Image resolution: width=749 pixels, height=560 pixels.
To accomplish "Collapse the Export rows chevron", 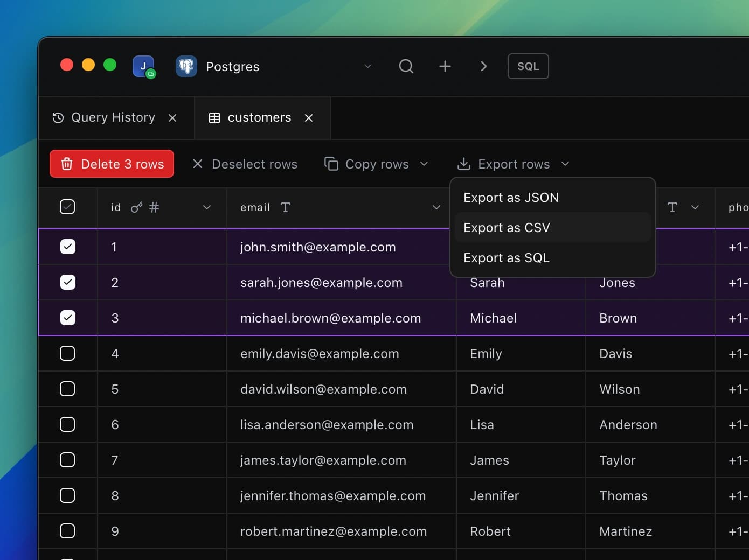I will [565, 164].
